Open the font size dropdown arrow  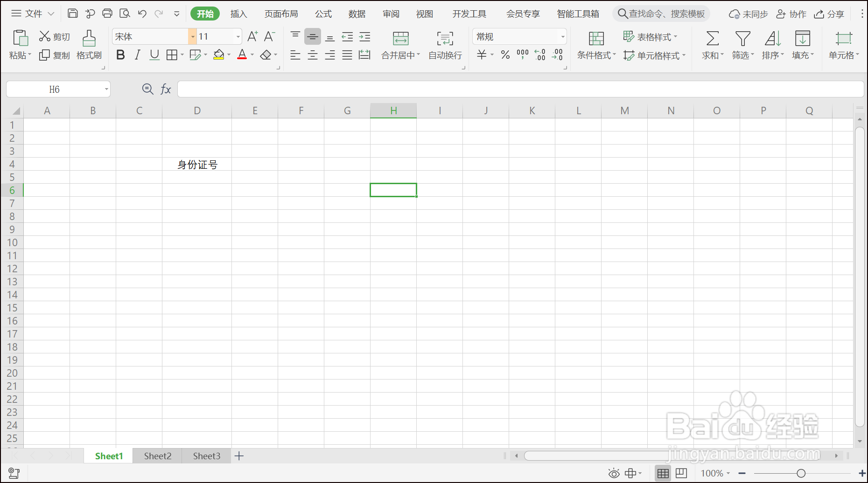coord(238,36)
